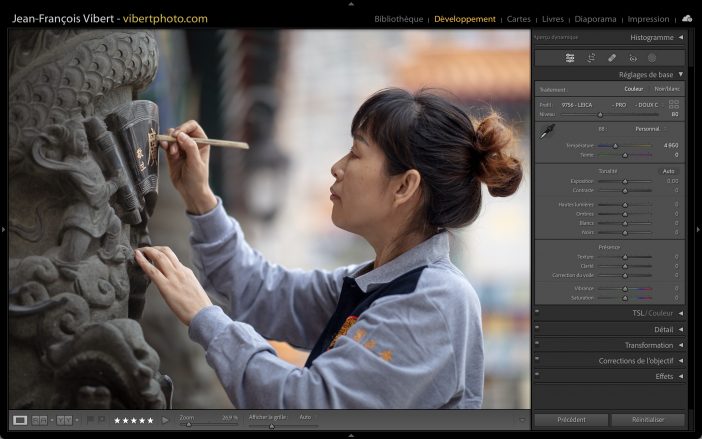Select the Edit sliders tool icon
This screenshot has height=439, width=702.
pos(570,58)
